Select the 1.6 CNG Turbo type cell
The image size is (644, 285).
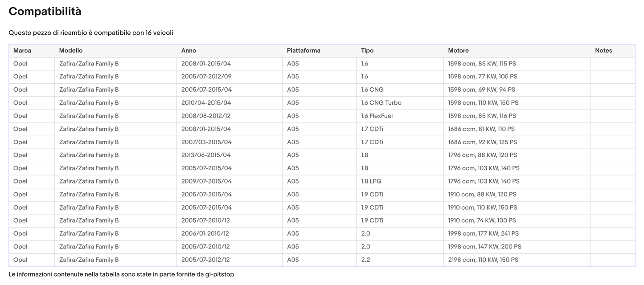381,103
